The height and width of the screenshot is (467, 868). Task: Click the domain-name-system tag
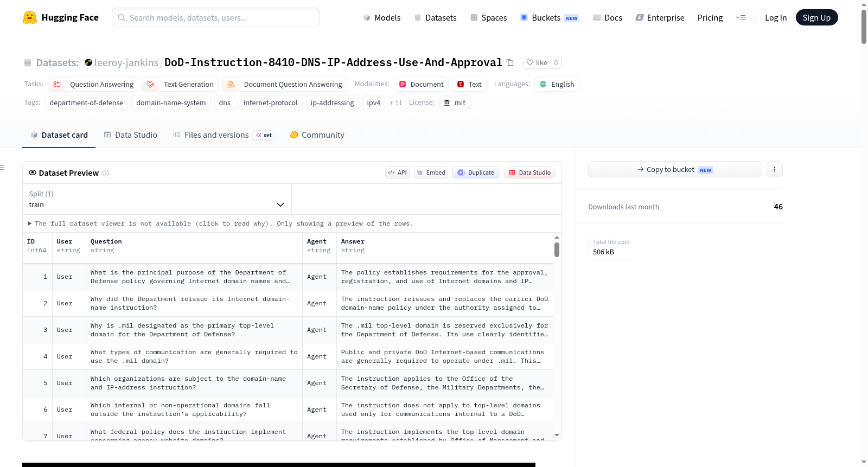pos(171,103)
